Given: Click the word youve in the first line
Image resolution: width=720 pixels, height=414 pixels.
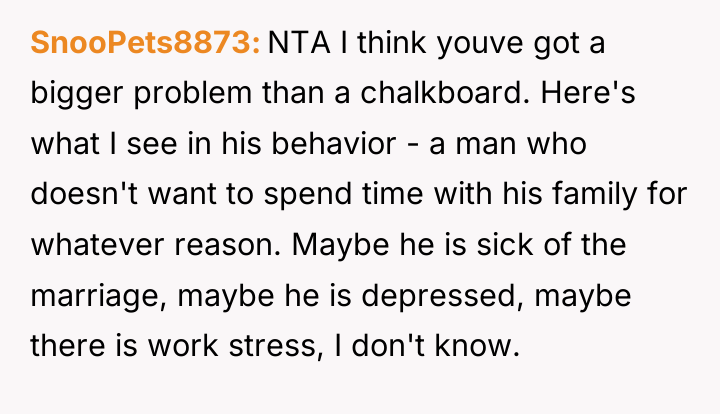Looking at the screenshot, I should click(x=480, y=45).
